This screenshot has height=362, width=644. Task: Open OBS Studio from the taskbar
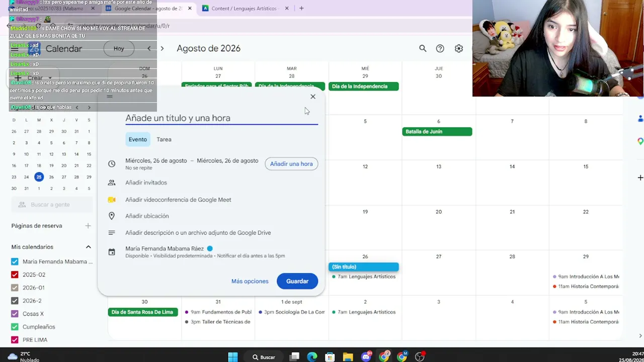click(420, 357)
